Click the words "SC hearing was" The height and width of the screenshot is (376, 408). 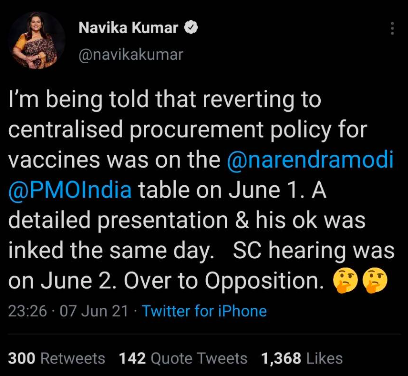tap(314, 251)
